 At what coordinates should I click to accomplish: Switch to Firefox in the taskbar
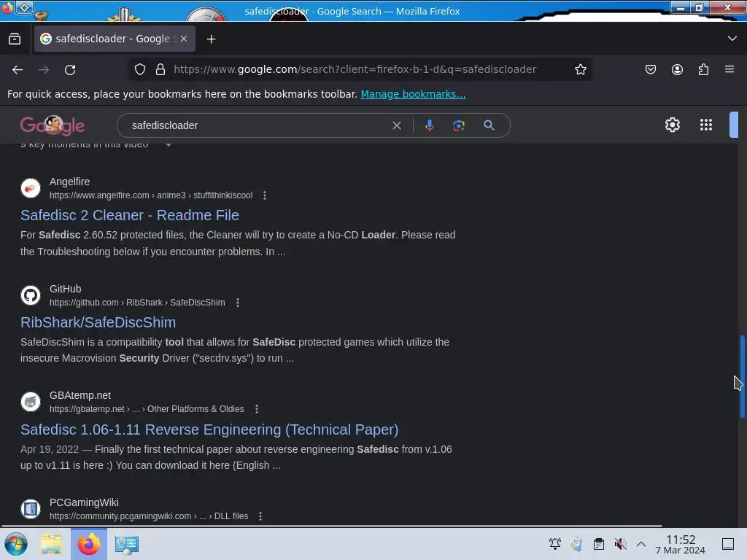[x=89, y=544]
